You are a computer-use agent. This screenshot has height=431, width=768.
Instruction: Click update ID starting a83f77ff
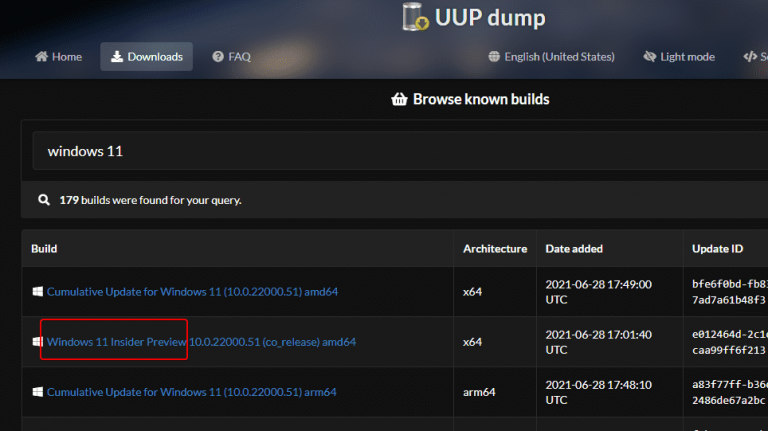coord(730,392)
